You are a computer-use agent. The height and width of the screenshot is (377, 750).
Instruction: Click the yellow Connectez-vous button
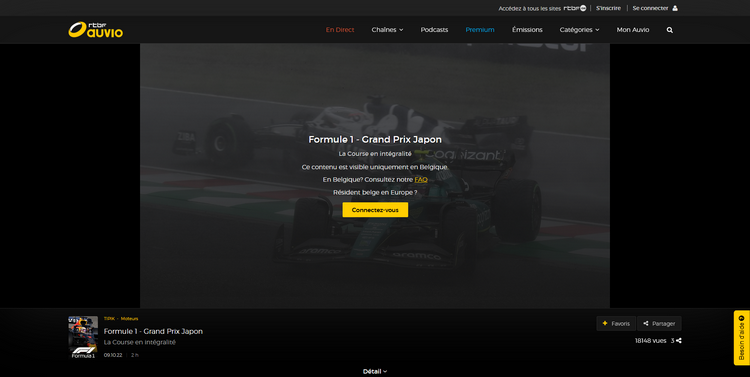(x=375, y=210)
